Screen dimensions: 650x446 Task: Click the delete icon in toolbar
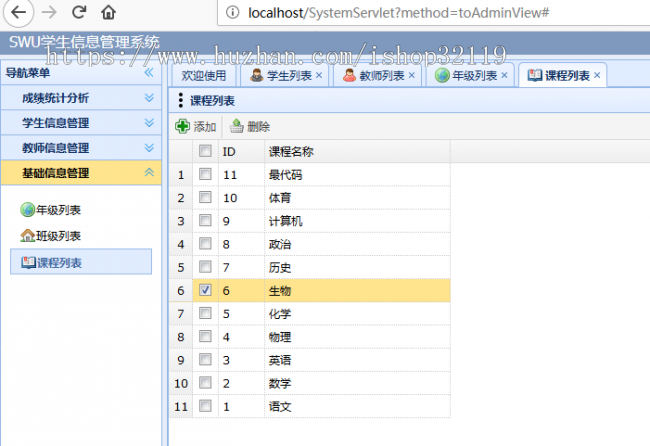point(237,126)
